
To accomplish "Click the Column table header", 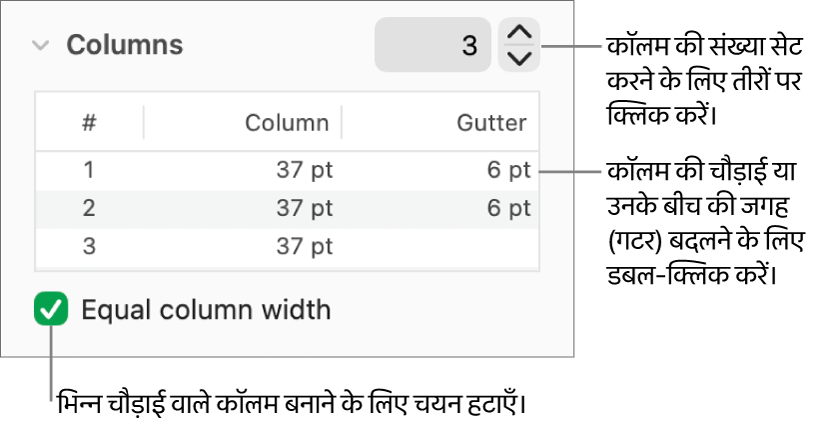I will pyautogui.click(x=286, y=123).
